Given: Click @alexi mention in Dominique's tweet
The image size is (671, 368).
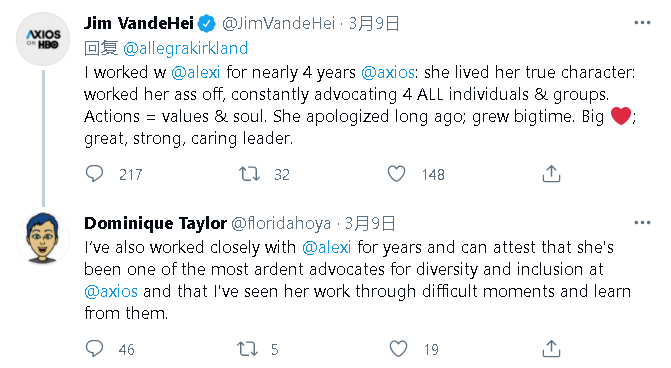Looking at the screenshot, I should [327, 247].
